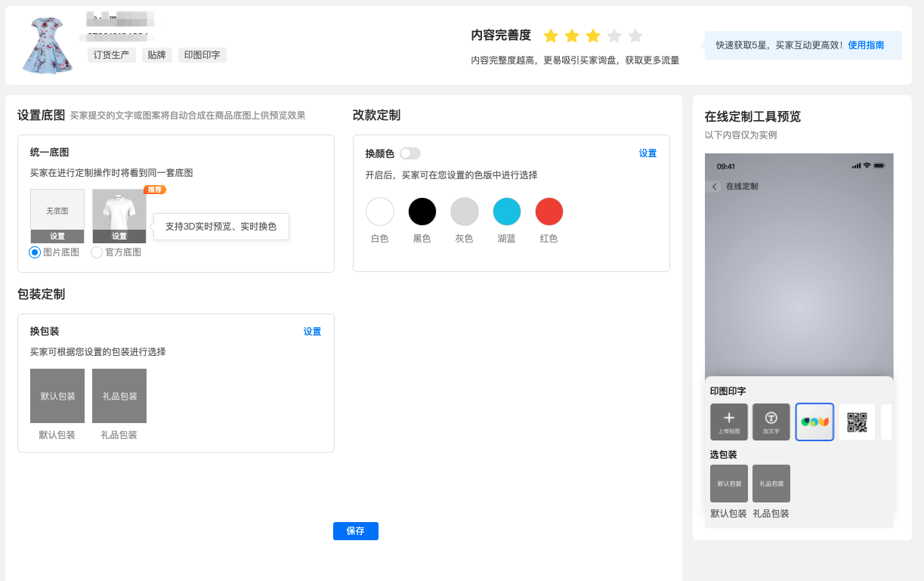Click the 印图印字 tag
Screen dimensions: 924x581
click(x=202, y=55)
